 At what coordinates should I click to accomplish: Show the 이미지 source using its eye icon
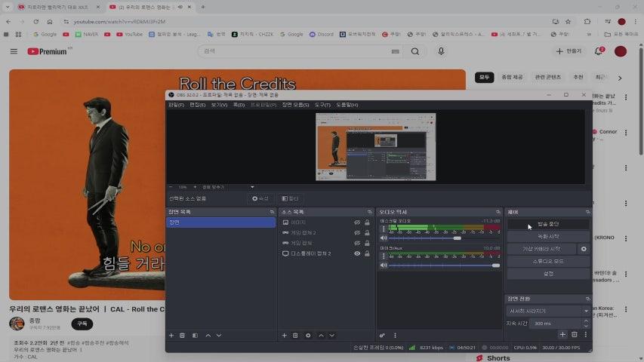(357, 222)
